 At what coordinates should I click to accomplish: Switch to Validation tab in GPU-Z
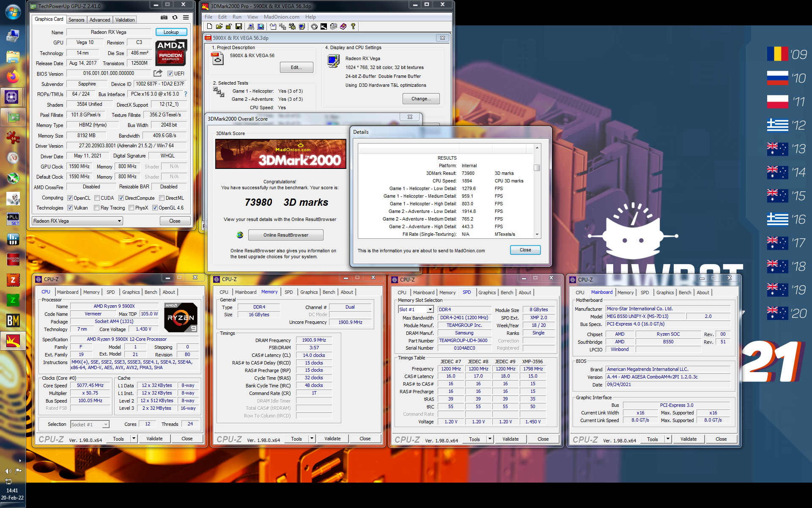coord(125,20)
